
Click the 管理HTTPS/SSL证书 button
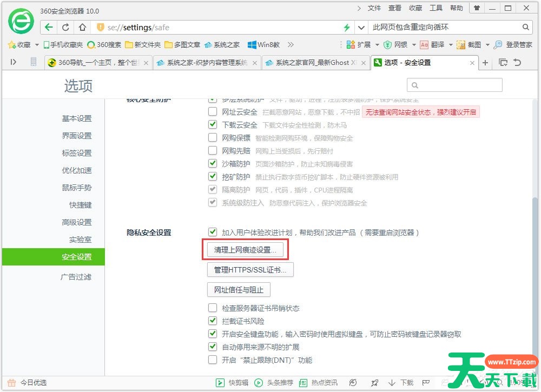pyautogui.click(x=250, y=270)
